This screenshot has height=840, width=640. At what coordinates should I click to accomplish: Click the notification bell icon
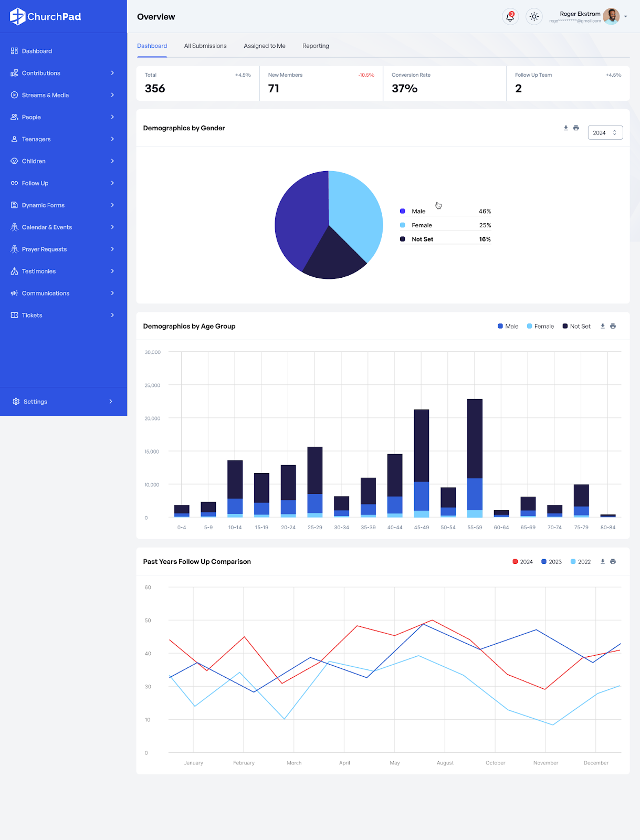click(510, 17)
